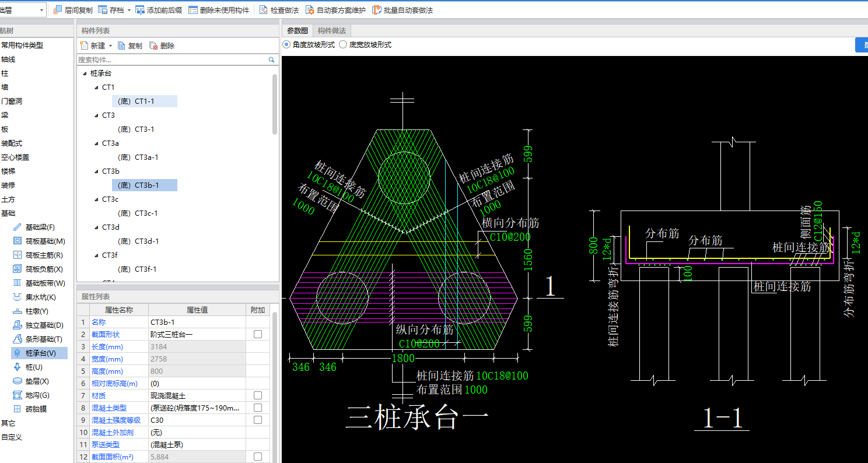Screen dimensions: 868x463
Task: Click the 存档 archive icon
Action: point(103,10)
